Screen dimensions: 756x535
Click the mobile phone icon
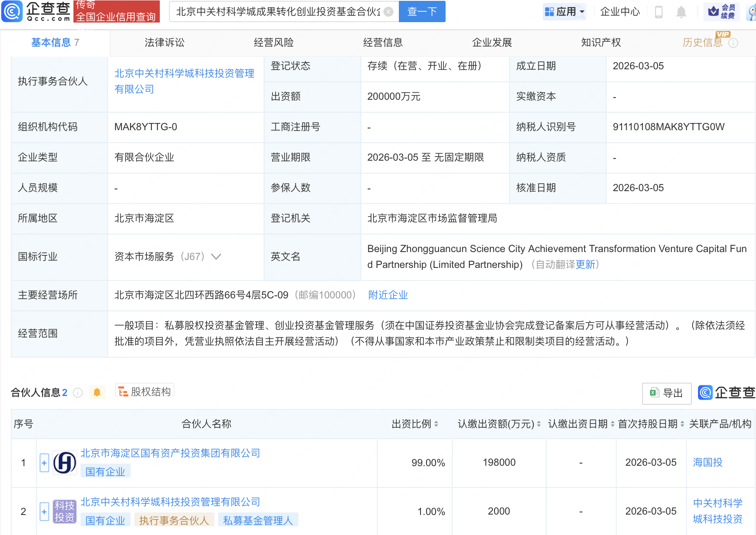click(659, 12)
